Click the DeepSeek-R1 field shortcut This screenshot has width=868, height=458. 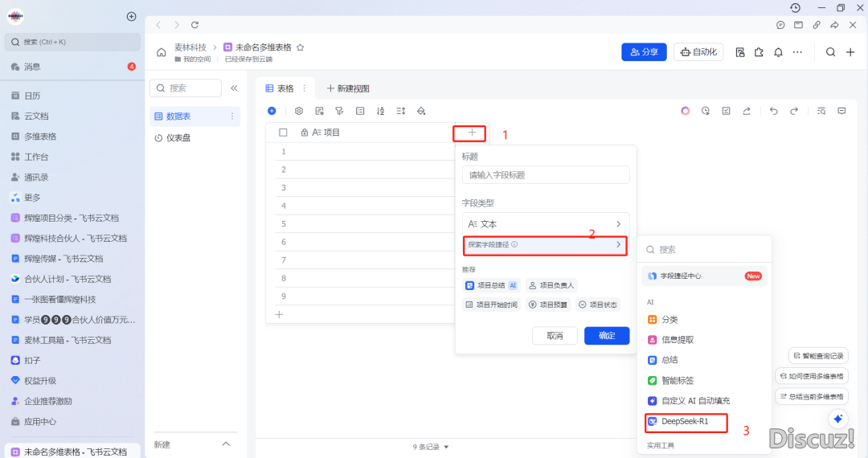tap(685, 421)
